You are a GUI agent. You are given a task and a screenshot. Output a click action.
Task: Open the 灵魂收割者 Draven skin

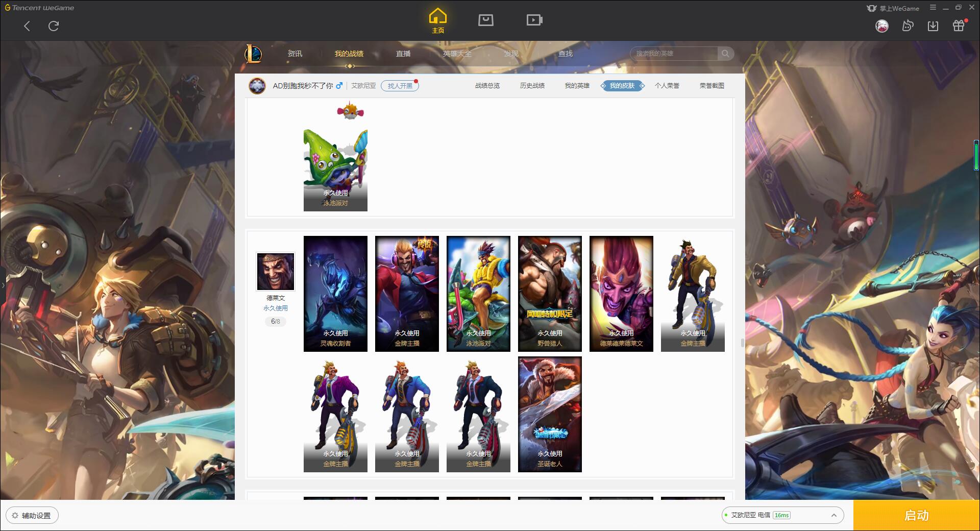tap(335, 294)
